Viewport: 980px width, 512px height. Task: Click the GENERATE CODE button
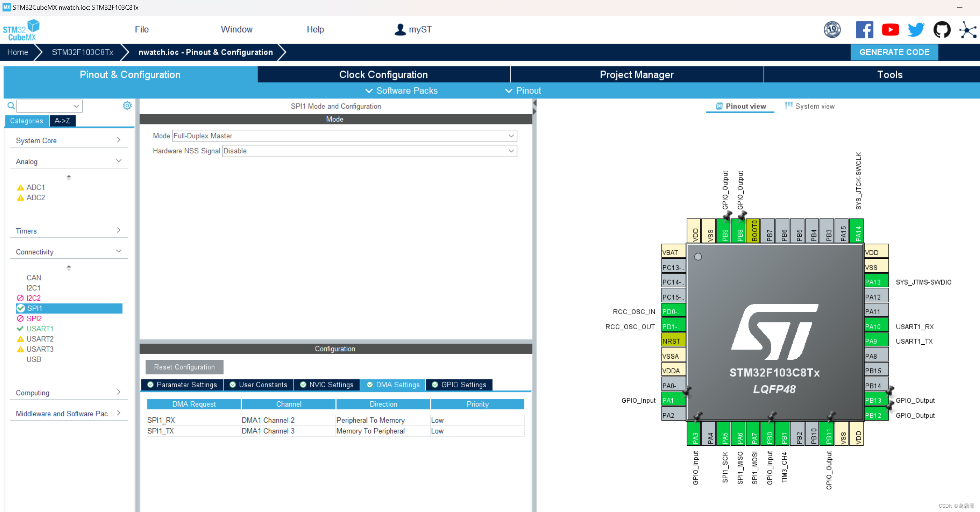pyautogui.click(x=894, y=52)
